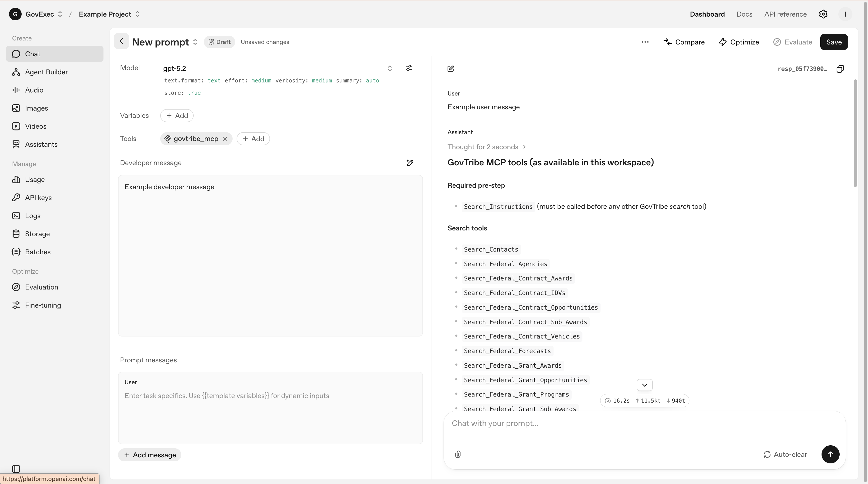Open the three-dots more options menu
Screen dimensions: 868x484
pyautogui.click(x=645, y=42)
